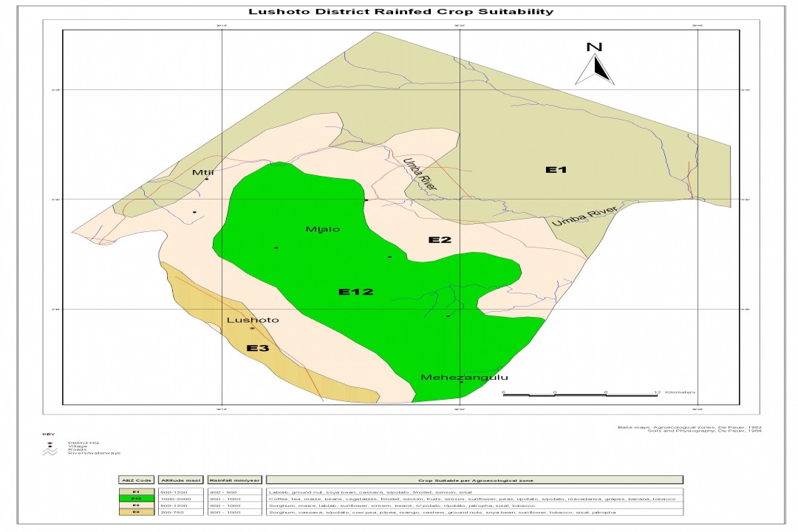The width and height of the screenshot is (798, 532).
Task: Click the kilometers scale bar
Action: pos(581,395)
